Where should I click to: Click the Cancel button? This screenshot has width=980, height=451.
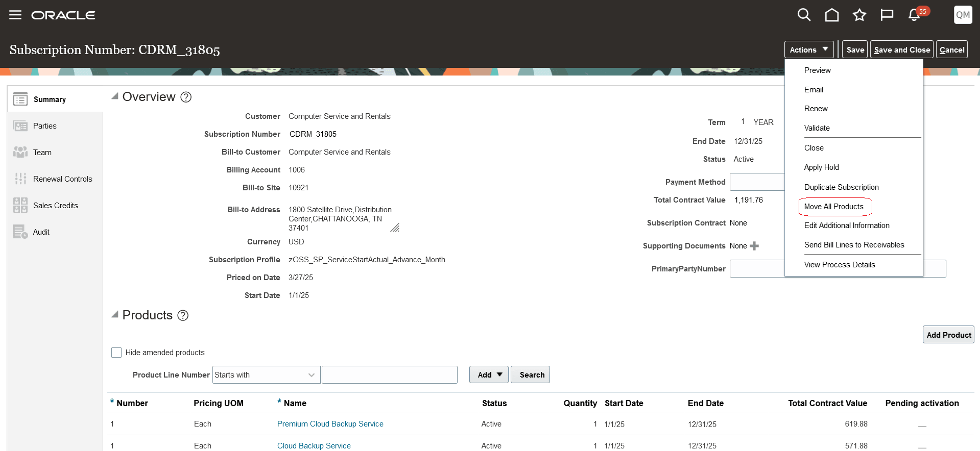tap(952, 49)
